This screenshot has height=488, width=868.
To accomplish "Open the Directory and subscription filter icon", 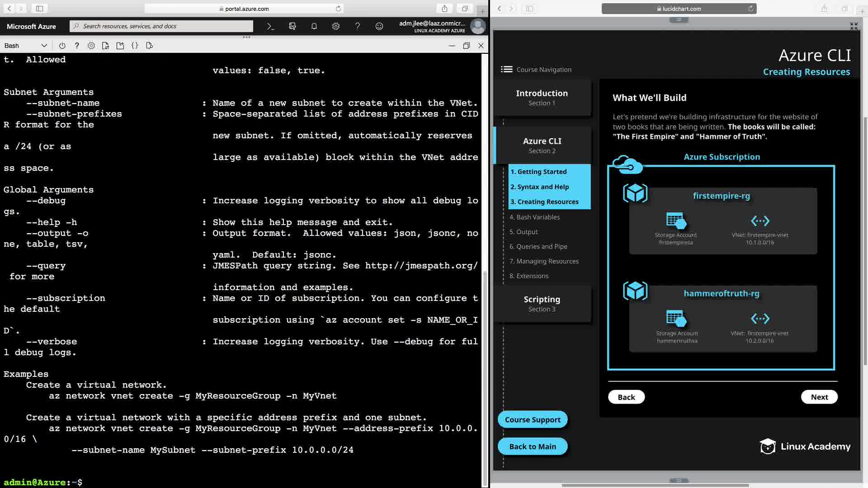I will click(x=292, y=26).
